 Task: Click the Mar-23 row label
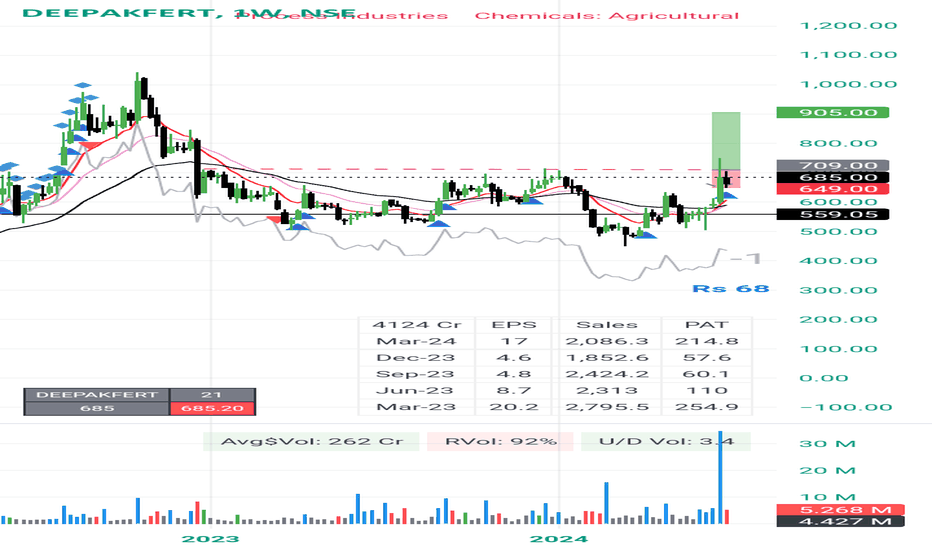417,407
